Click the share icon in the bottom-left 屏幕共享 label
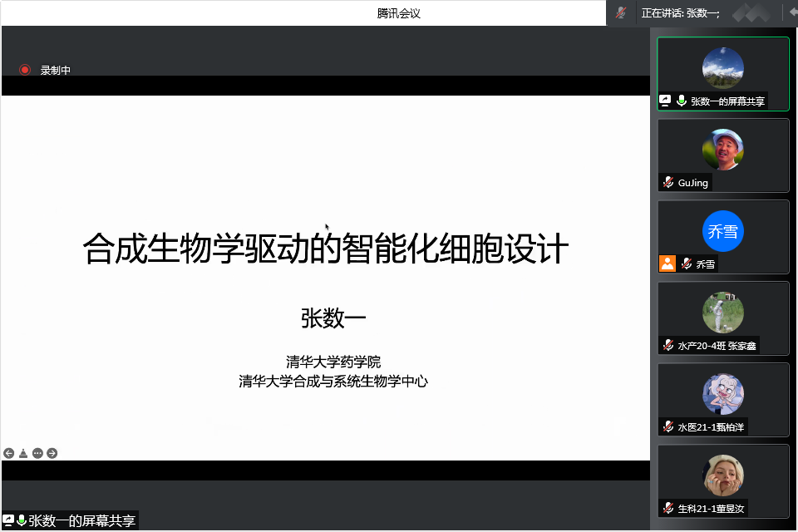 [x=8, y=521]
